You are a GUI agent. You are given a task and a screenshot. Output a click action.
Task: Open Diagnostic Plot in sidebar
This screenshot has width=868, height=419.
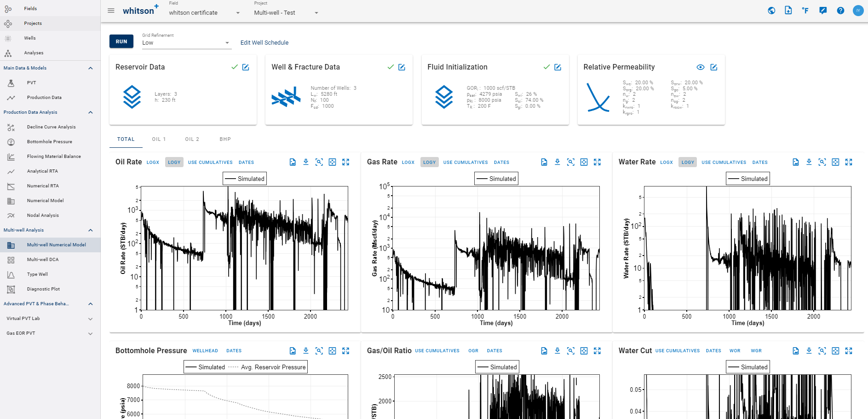[x=50, y=289]
